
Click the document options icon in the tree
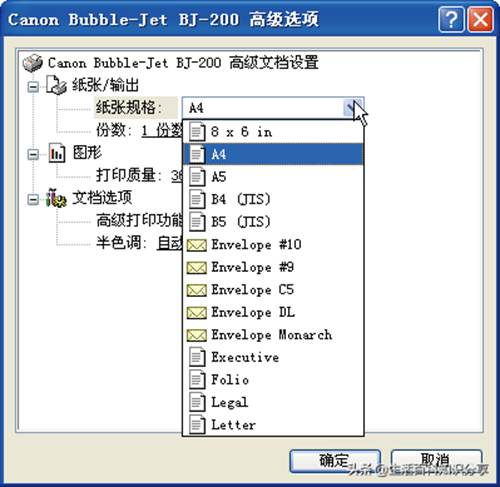pyautogui.click(x=56, y=198)
